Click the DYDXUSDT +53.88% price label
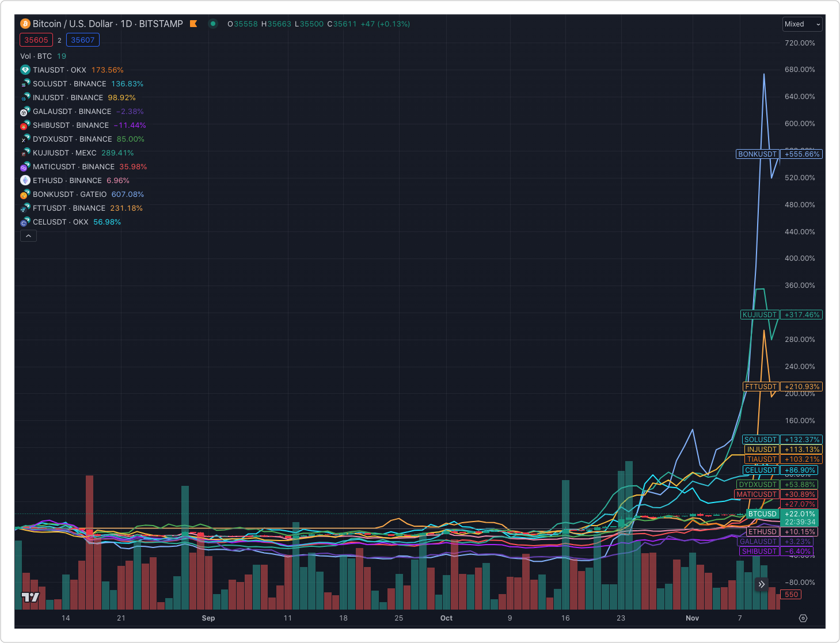840x643 pixels. [x=777, y=485]
